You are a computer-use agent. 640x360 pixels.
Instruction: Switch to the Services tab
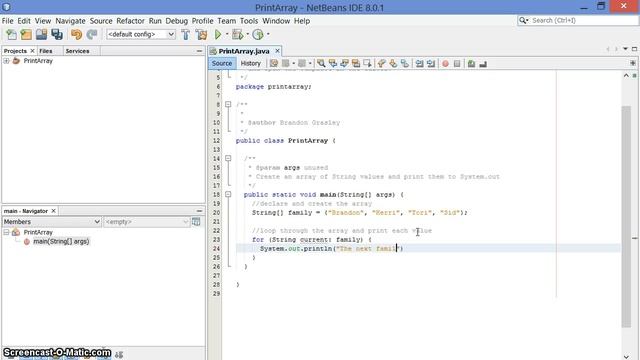pos(77,51)
